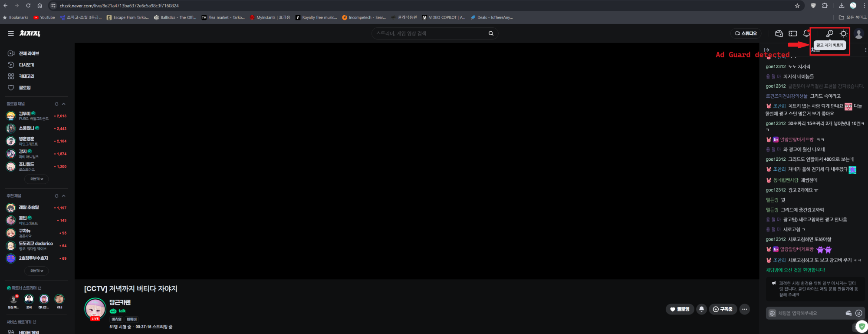
Task: Open the notification bell in header
Action: tap(806, 33)
